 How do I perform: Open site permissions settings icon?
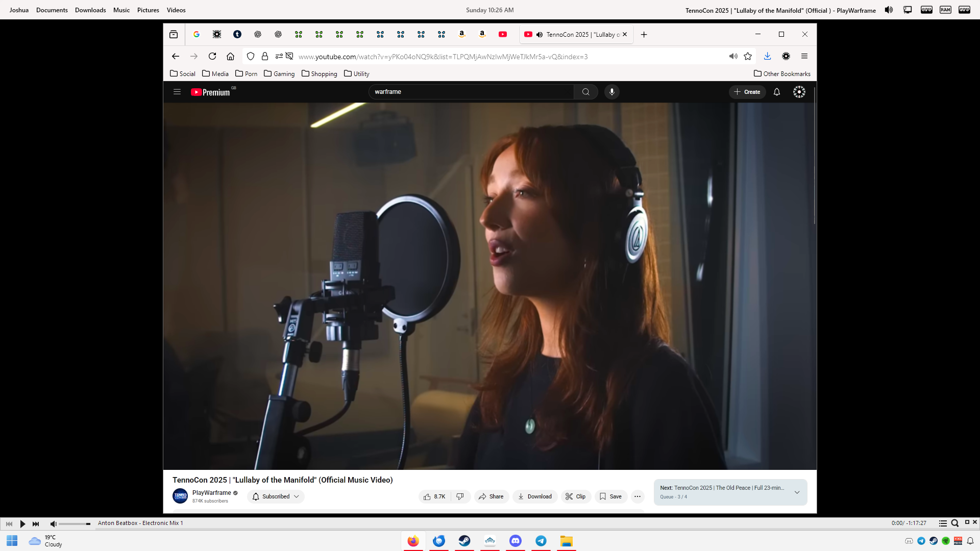pos(279,56)
